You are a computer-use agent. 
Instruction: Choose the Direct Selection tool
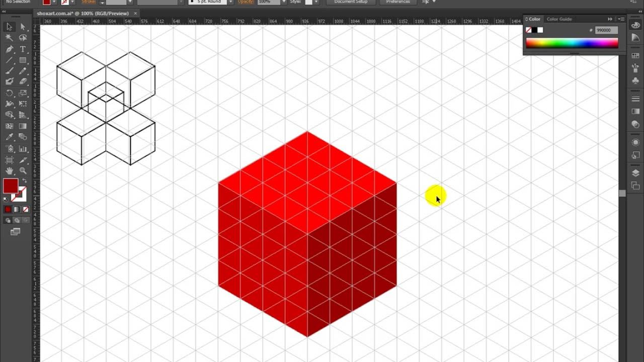coord(23,26)
